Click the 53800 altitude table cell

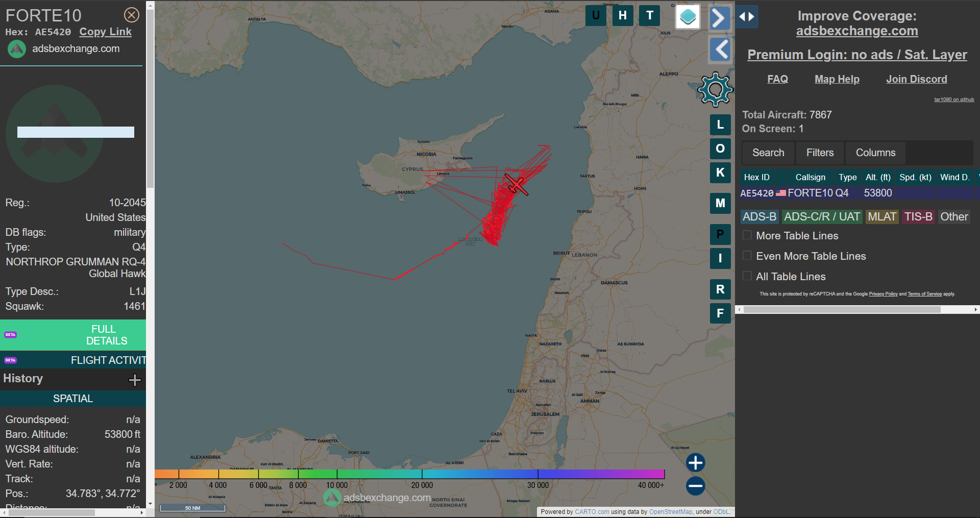(x=878, y=193)
